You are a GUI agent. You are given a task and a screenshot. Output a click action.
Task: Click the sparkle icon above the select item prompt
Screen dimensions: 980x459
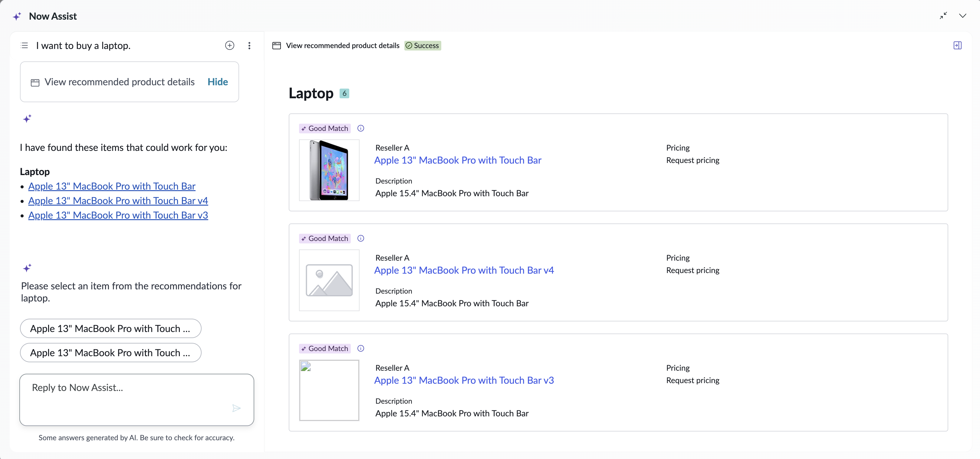point(27,268)
